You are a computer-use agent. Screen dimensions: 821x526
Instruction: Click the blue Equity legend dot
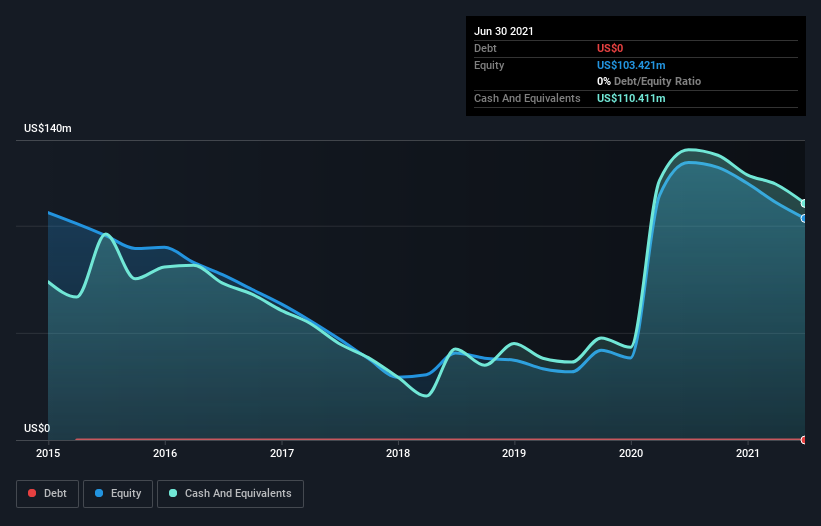point(99,493)
